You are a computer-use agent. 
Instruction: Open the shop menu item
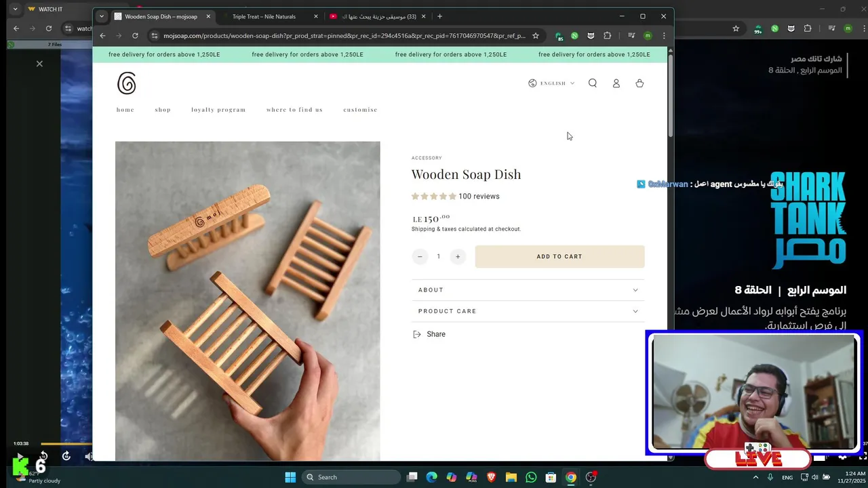pos(163,110)
